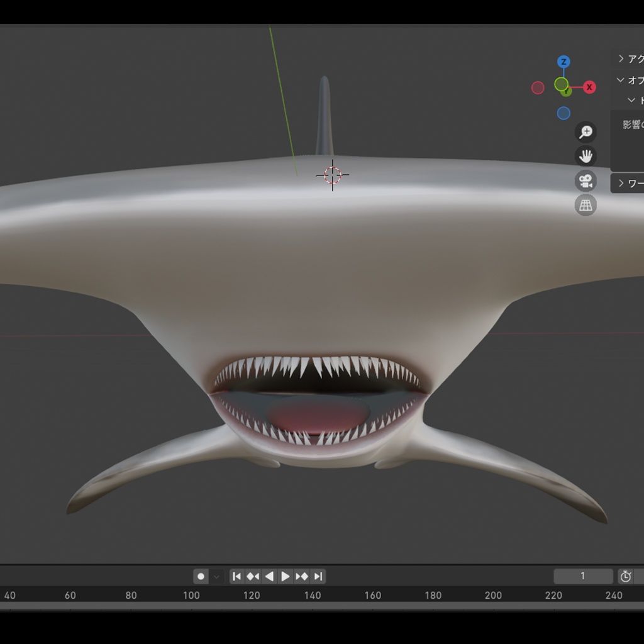Click the blue Z axis on the navigation gizmo
This screenshot has height=644, width=644.
coord(563,62)
